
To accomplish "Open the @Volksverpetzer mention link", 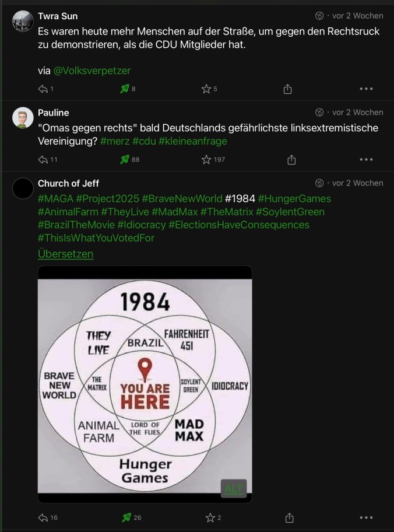I will [92, 71].
